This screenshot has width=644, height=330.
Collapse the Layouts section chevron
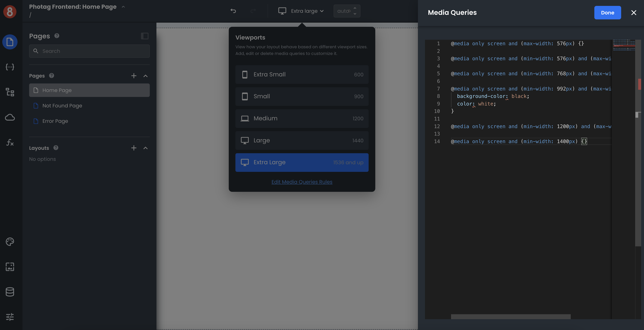click(146, 148)
